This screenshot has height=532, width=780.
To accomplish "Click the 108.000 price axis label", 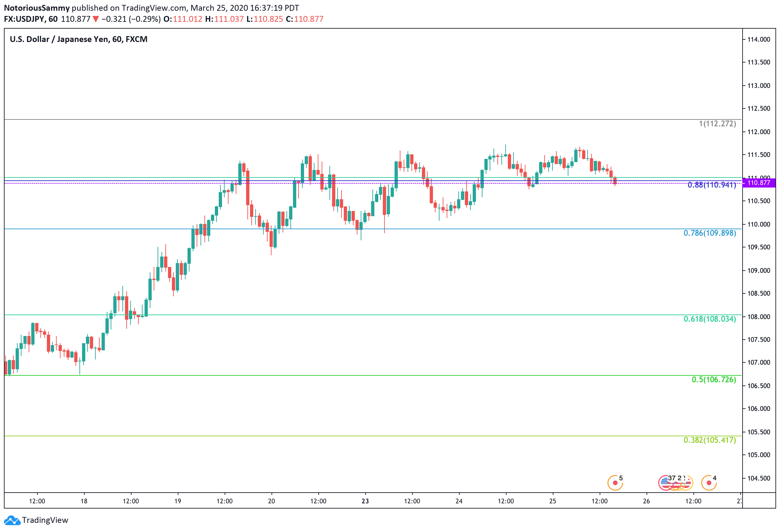I will coord(759,317).
